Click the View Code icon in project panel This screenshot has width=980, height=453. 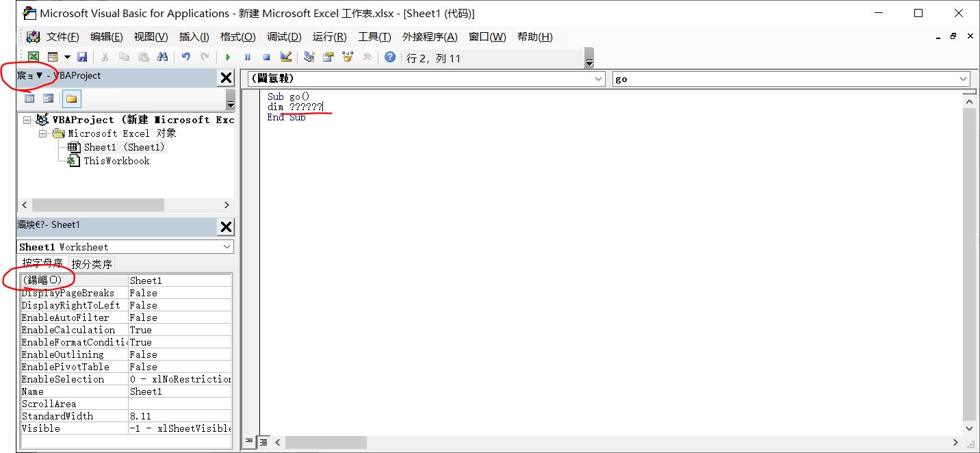tap(29, 99)
